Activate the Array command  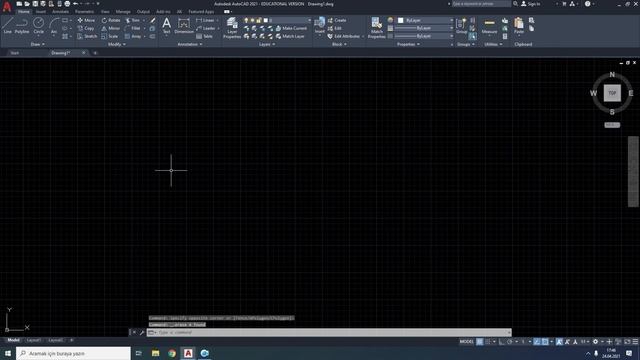pyautogui.click(x=133, y=36)
